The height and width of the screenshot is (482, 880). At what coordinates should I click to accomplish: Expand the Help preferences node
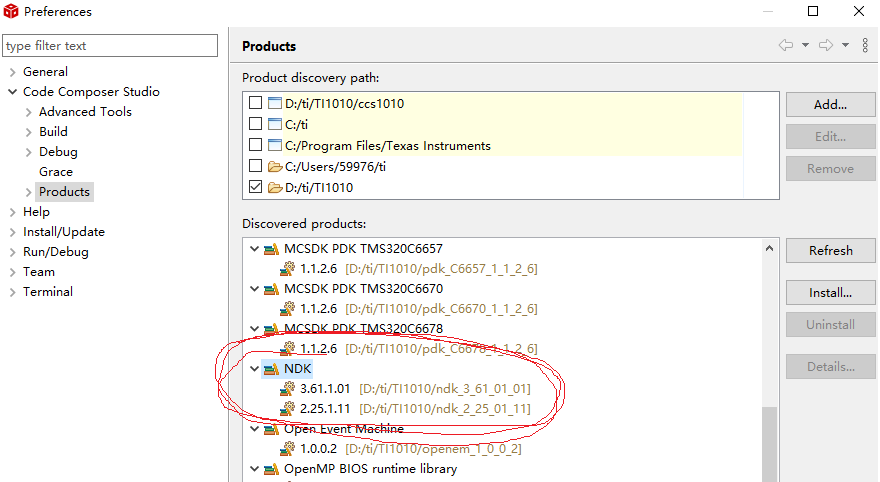click(x=12, y=212)
